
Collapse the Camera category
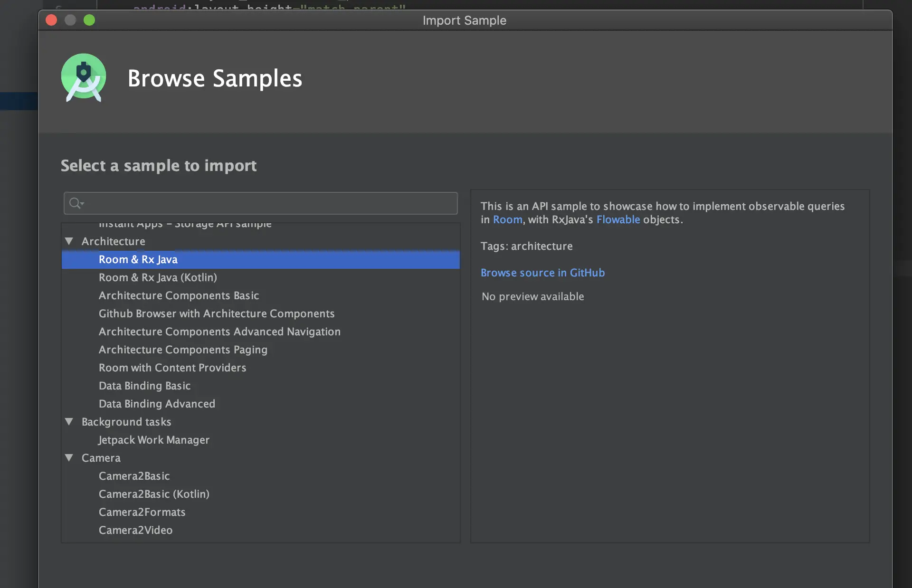69,458
